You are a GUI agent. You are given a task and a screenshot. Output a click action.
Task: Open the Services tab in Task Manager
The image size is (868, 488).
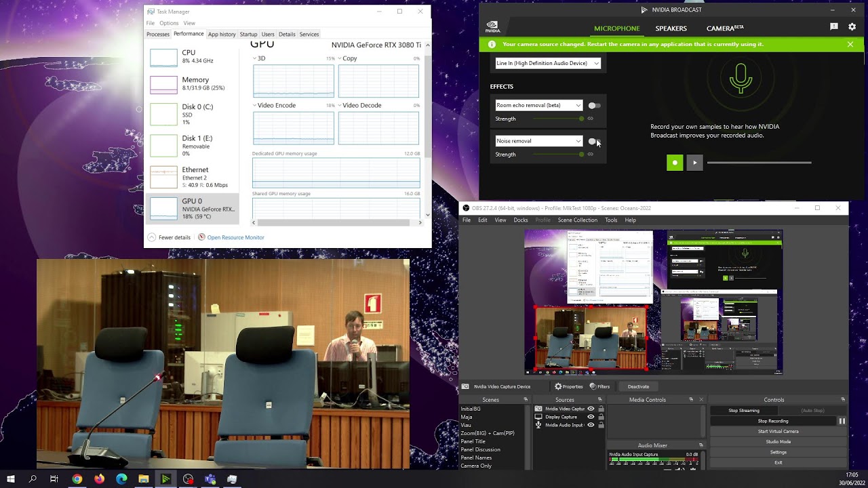point(309,35)
